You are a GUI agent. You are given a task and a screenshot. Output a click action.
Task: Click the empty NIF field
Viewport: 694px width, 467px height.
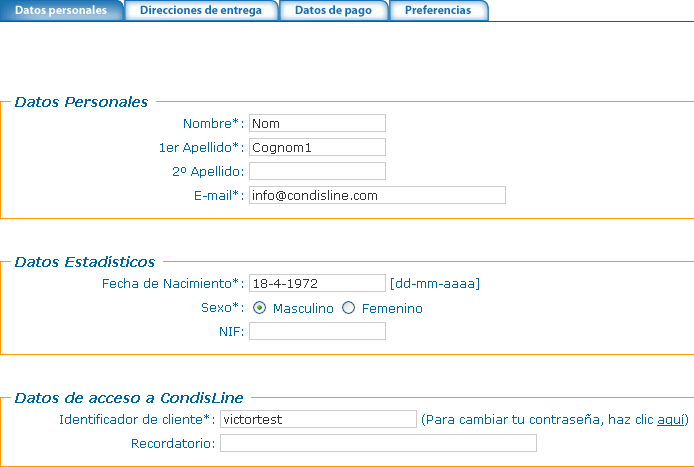[317, 331]
